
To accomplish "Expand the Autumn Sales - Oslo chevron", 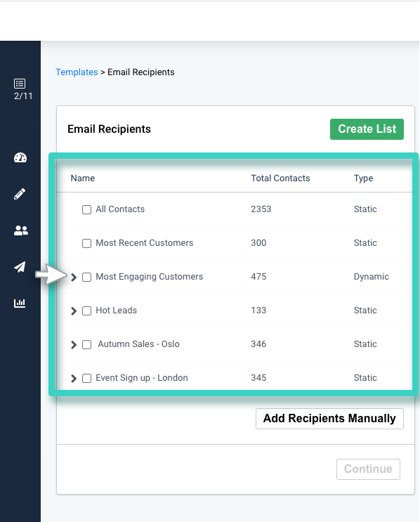I will [74, 344].
